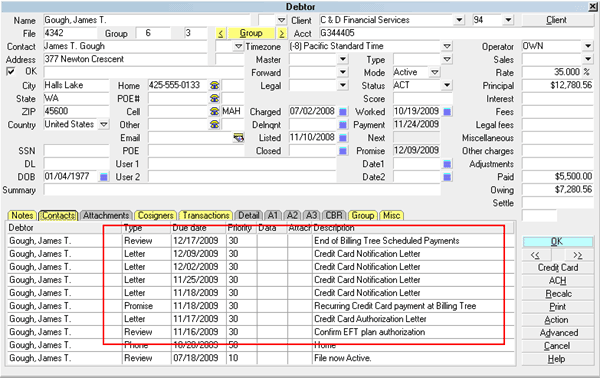The image size is (600, 378).
Task: Switch to the Transactions tab
Action: click(206, 216)
